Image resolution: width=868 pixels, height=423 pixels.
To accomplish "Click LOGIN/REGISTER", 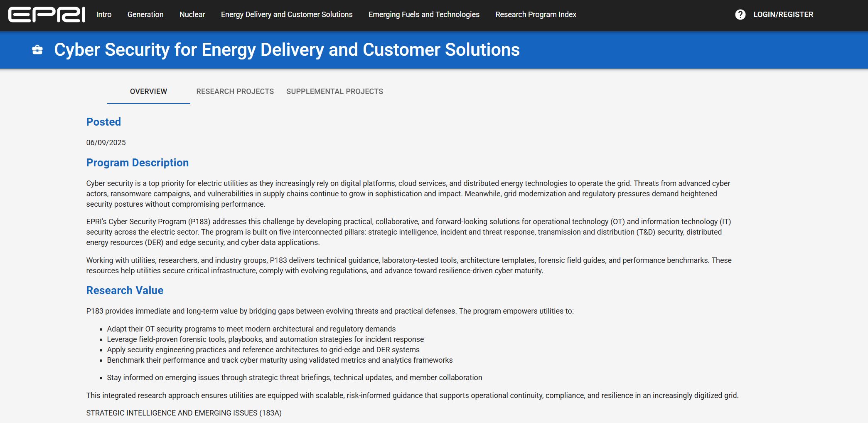I will click(783, 15).
